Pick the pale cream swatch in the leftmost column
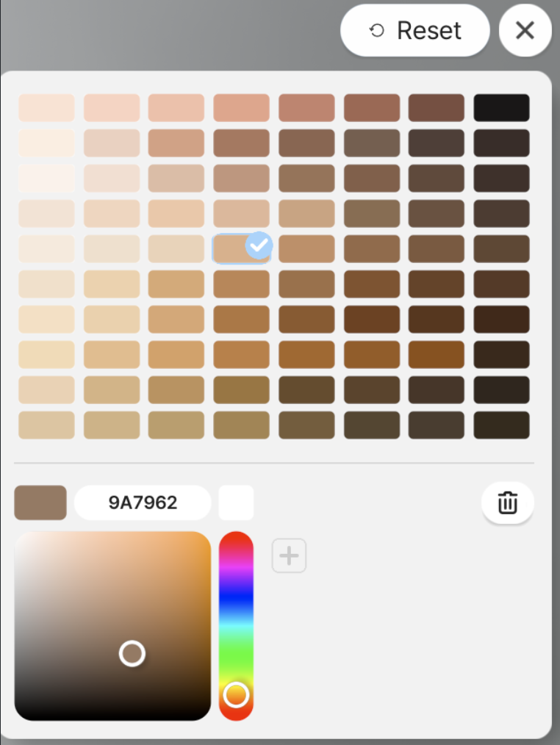The width and height of the screenshot is (560, 745). click(46, 177)
